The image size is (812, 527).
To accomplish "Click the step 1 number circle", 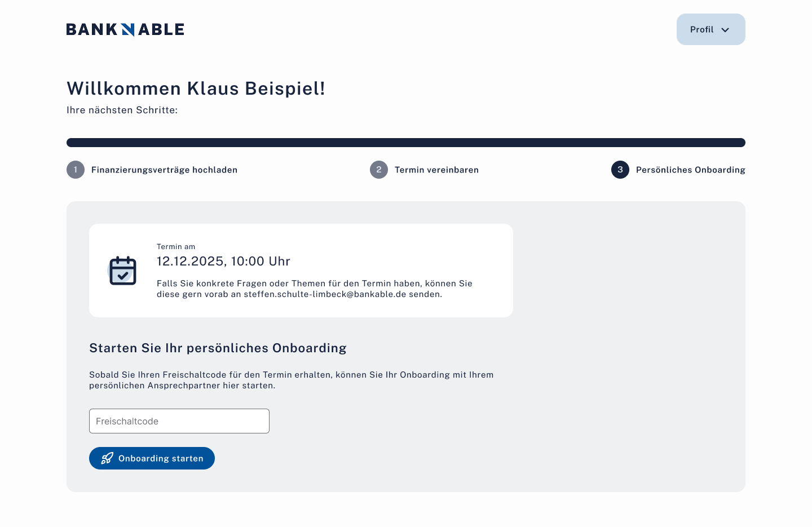I will pos(76,170).
